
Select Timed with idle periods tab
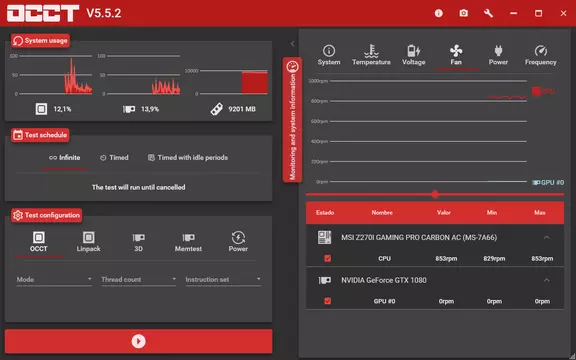click(x=188, y=158)
